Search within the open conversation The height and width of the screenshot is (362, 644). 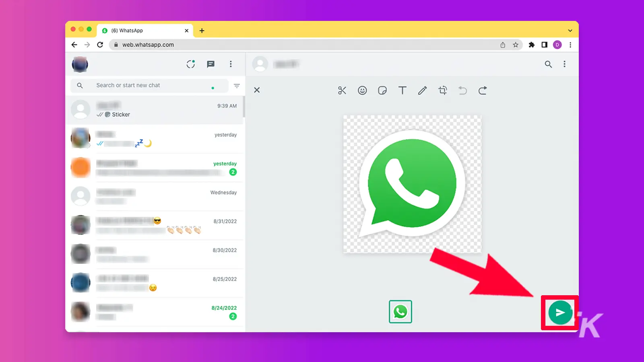pos(548,64)
